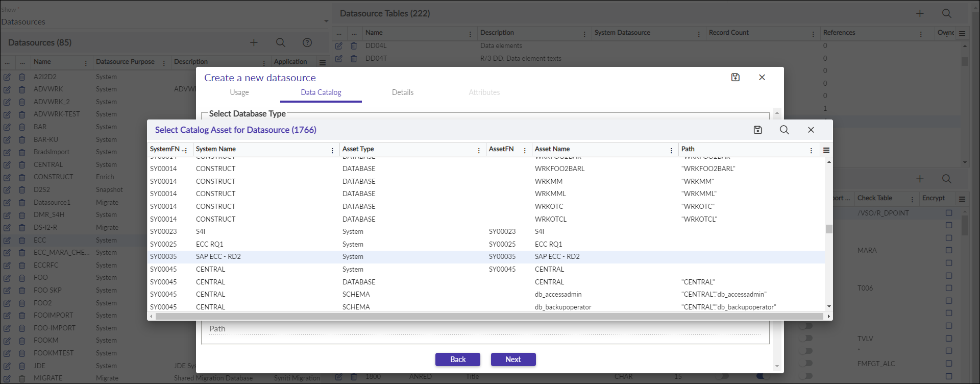This screenshot has width=980, height=384.
Task: Open System Name column options menu
Action: click(x=332, y=151)
